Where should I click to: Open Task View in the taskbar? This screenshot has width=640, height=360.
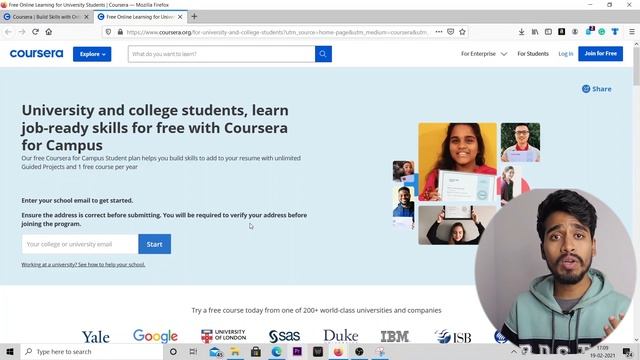193,351
